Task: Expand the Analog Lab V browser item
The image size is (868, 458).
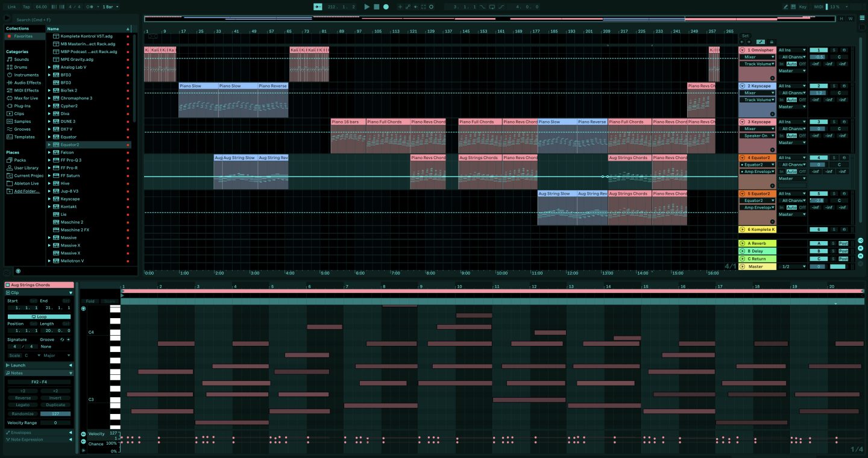Action: [49, 67]
